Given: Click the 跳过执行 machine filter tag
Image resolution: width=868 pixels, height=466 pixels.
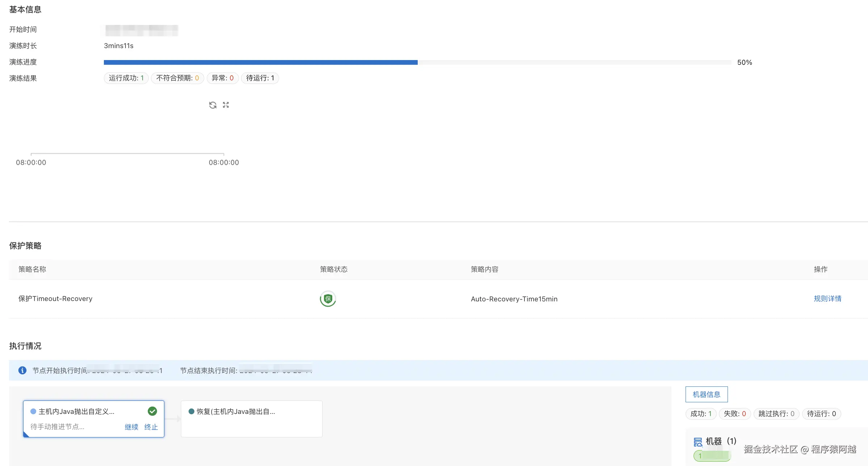Looking at the screenshot, I should (776, 414).
